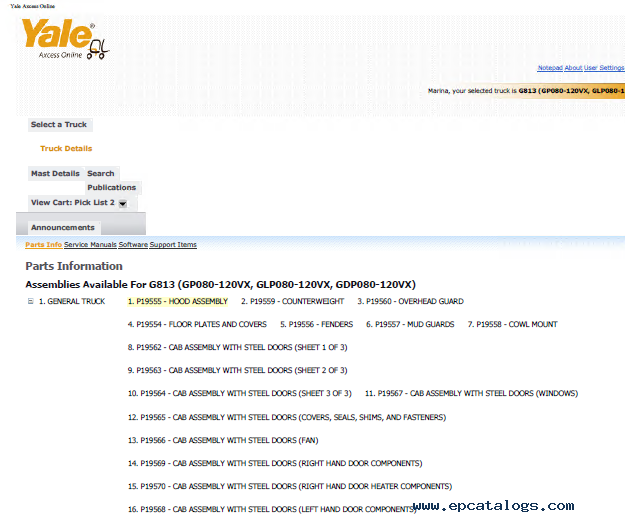Open Support Items link
Screen dimensions: 625x522
point(173,245)
